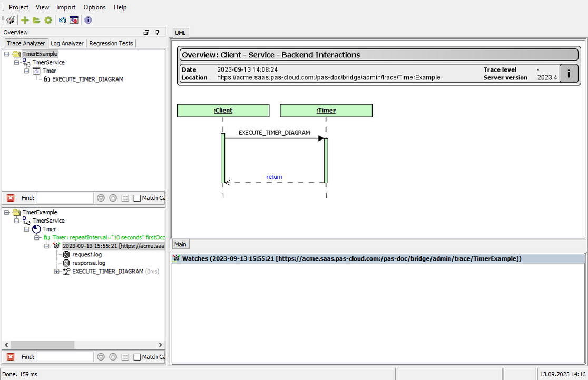Click the print icon in the toolbar
The image size is (588, 380).
[x=10, y=20]
